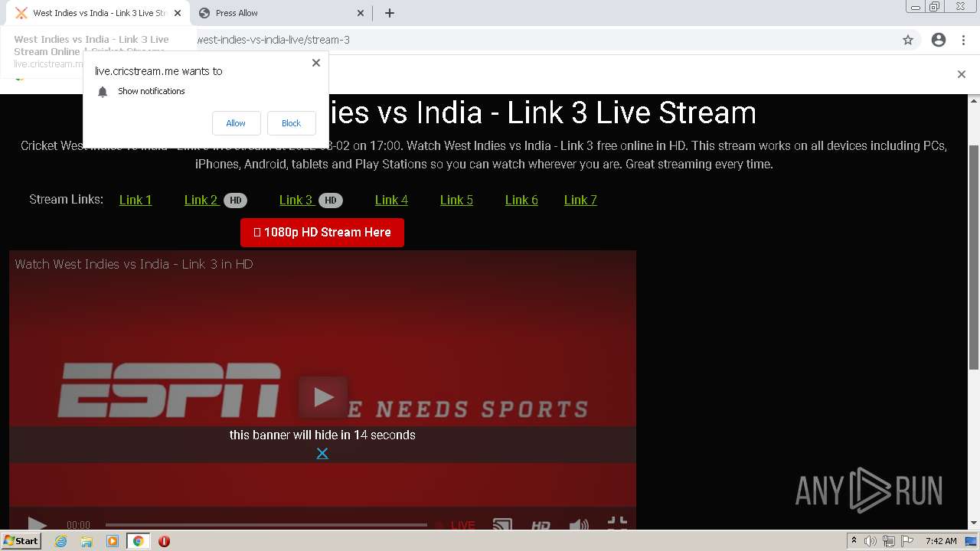Show hidden system tray icons
This screenshot has height=551, width=980.
pos(854,541)
